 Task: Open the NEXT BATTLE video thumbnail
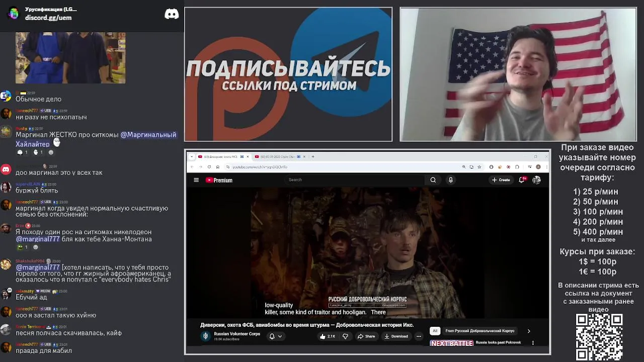[x=452, y=343]
